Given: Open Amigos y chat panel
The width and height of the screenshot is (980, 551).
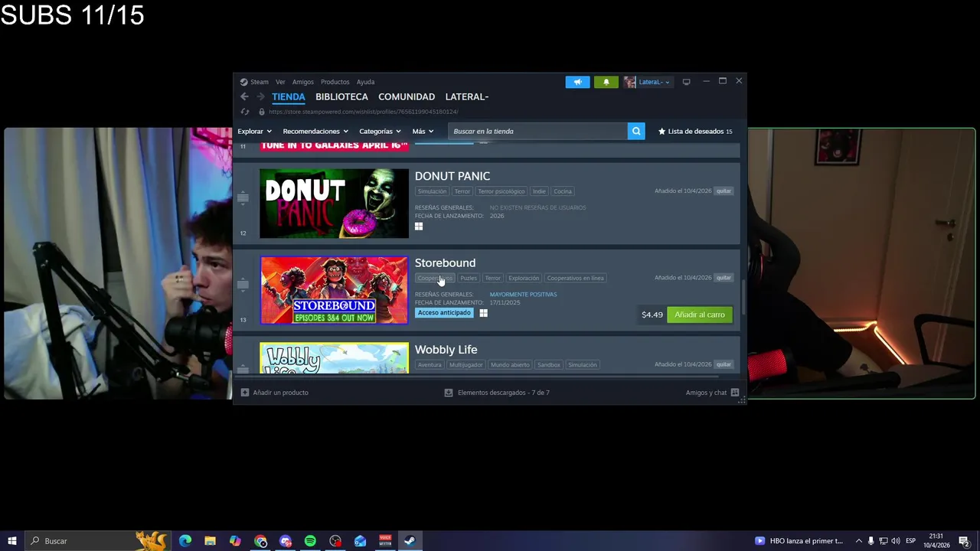Looking at the screenshot, I should click(712, 393).
